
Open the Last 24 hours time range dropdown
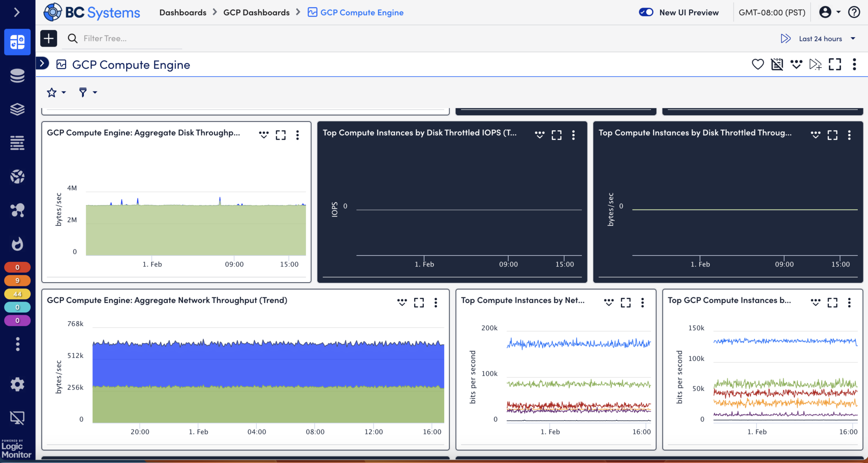click(x=820, y=38)
